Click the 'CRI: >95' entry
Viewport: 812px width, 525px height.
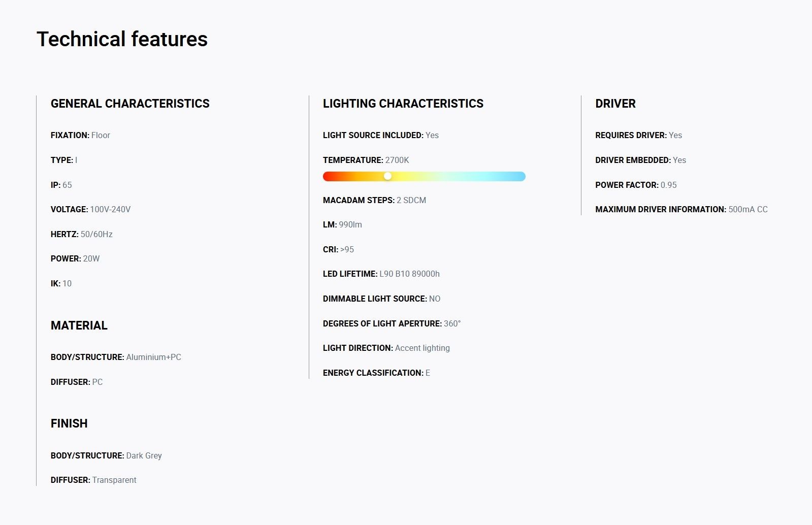[338, 249]
